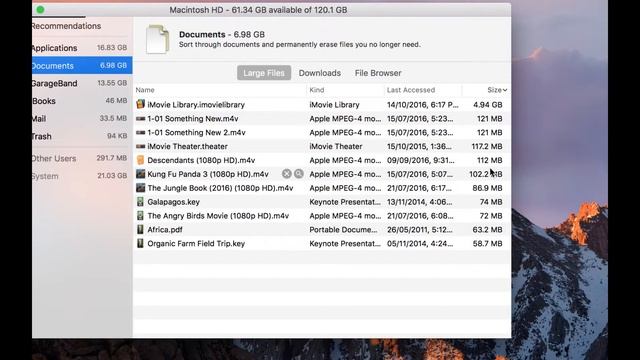Open the File Browser tab
Viewport: 640px width, 360px height.
coord(378,73)
